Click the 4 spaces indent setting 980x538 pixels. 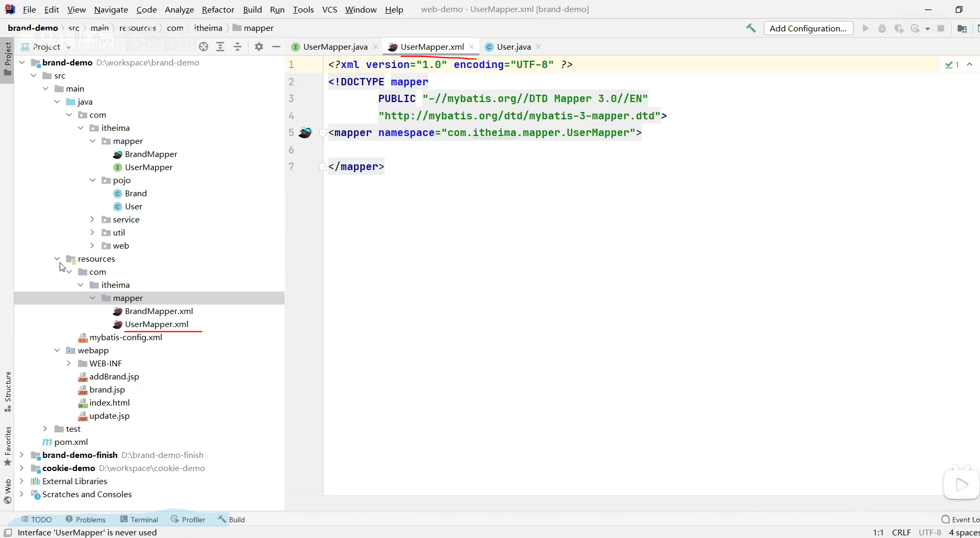click(964, 532)
